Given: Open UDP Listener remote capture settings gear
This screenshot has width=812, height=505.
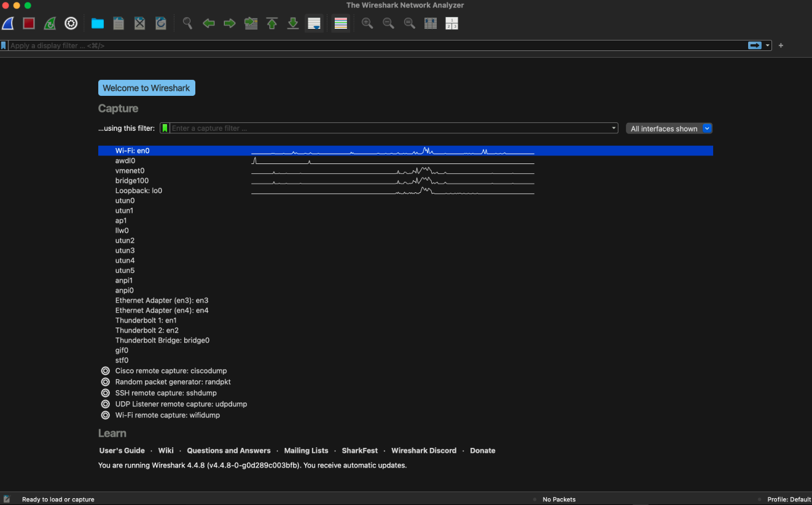Looking at the screenshot, I should point(105,404).
